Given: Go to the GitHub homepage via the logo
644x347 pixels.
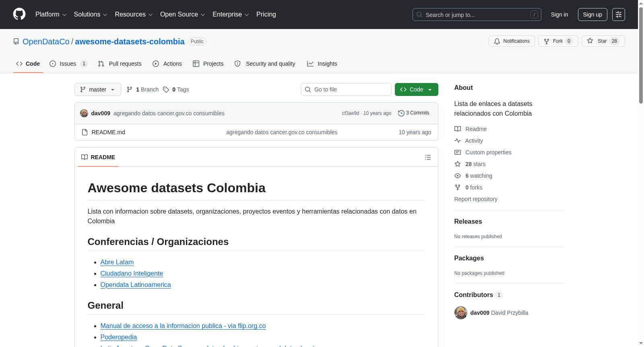Looking at the screenshot, I should click(x=19, y=14).
